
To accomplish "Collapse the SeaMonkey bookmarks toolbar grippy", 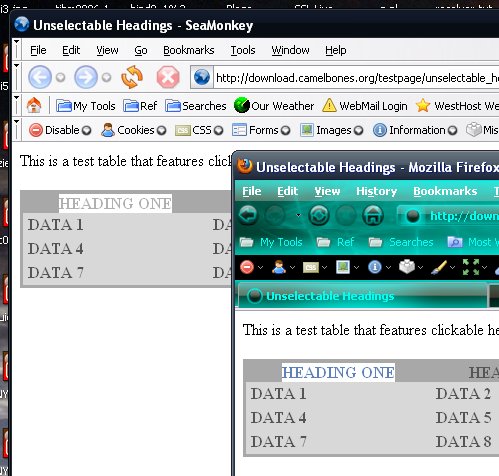I will tap(16, 105).
